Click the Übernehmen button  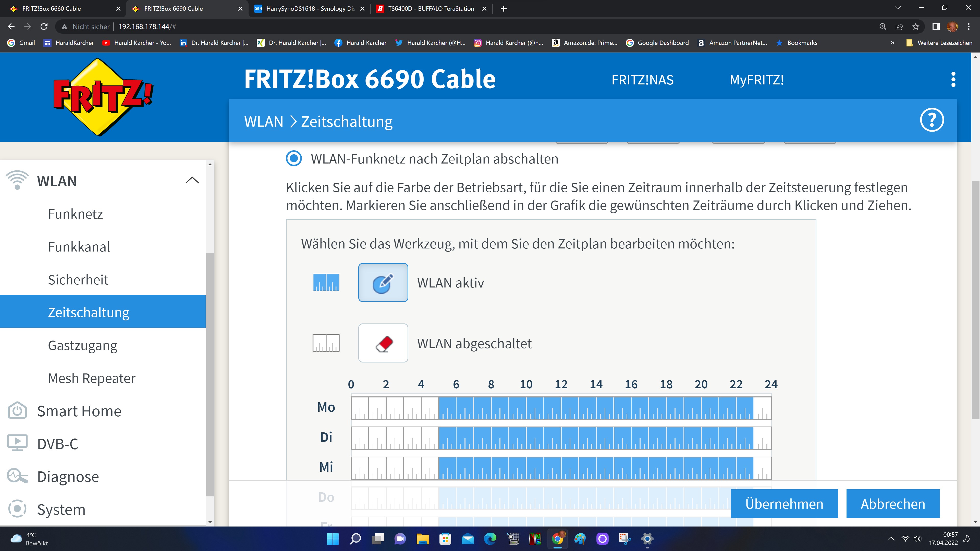784,504
